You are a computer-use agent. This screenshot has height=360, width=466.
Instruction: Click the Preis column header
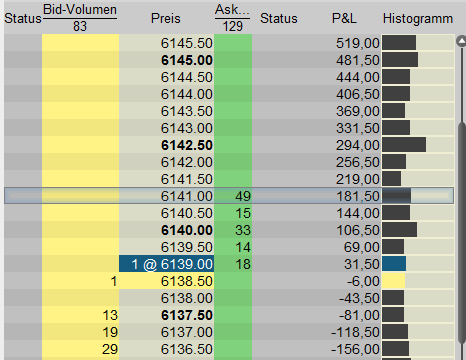click(166, 18)
